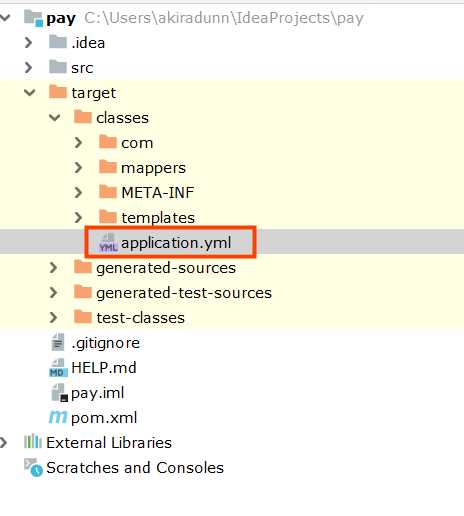The image size is (464, 516).
Task: Click the Scratches and Consoles icon
Action: pos(33,468)
